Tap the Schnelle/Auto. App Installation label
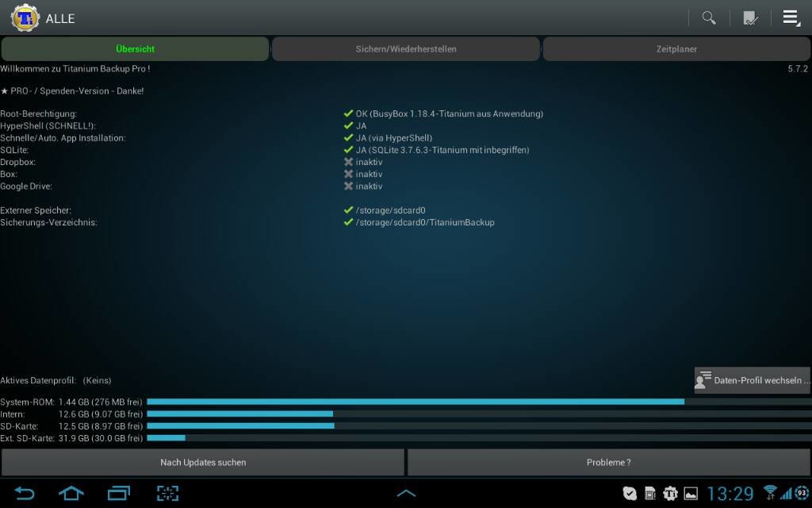This screenshot has height=508, width=812. (x=63, y=138)
